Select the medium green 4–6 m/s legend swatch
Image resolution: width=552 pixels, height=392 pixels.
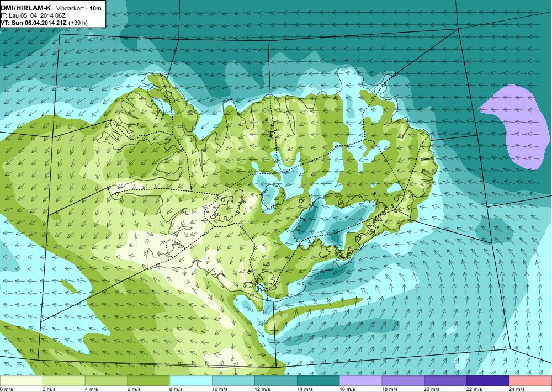coord(107,381)
